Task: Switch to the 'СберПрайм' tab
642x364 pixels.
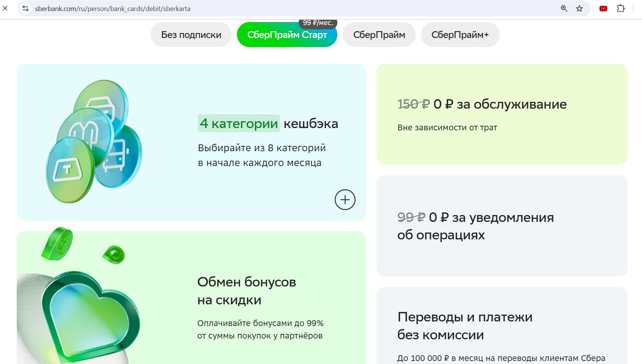Action: point(379,35)
